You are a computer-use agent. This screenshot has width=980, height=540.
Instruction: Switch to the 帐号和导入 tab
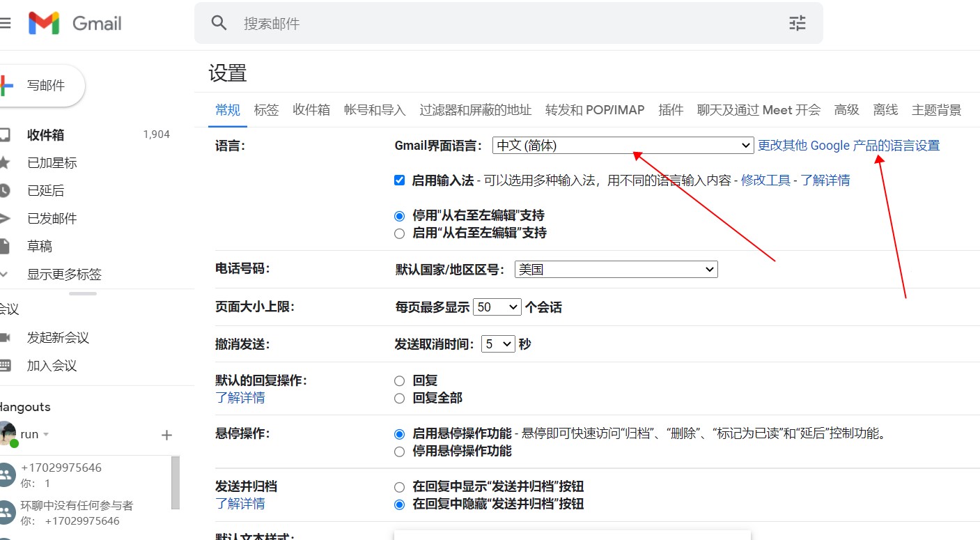click(375, 109)
